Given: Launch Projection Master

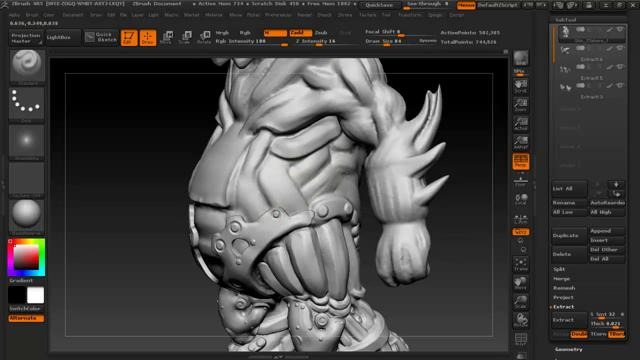Looking at the screenshot, I should pos(26,38).
